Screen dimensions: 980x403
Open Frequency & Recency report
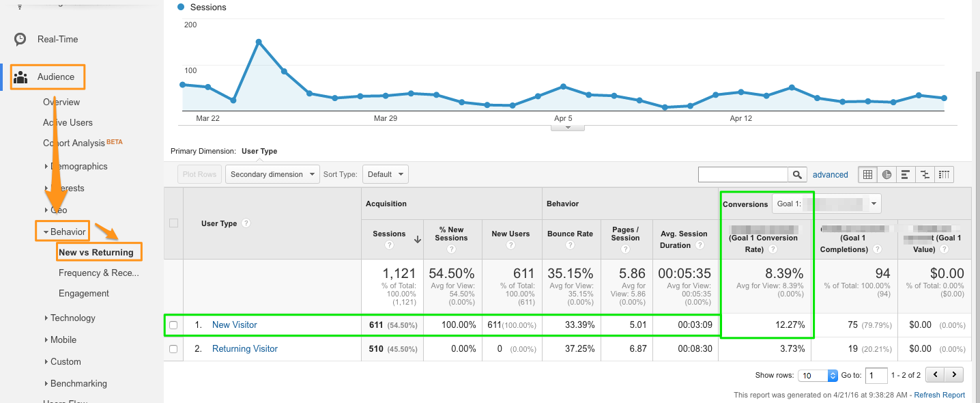pyautogui.click(x=99, y=273)
